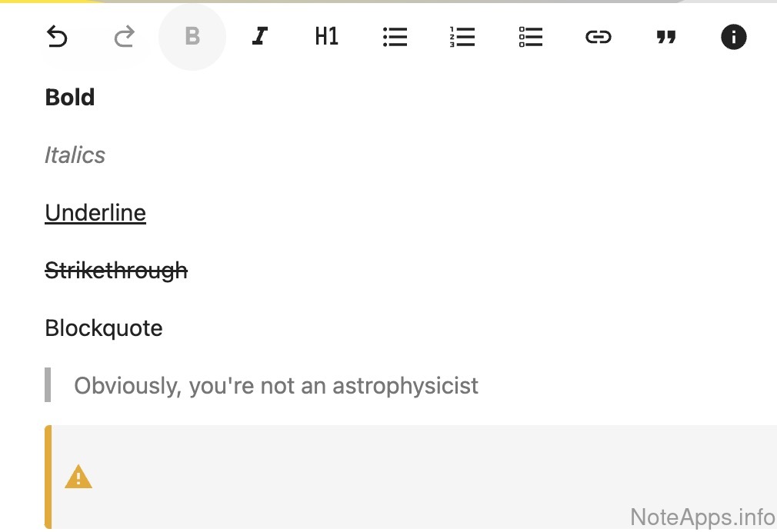Click the yellow warning triangle icon
777x532 pixels.
coord(78,477)
